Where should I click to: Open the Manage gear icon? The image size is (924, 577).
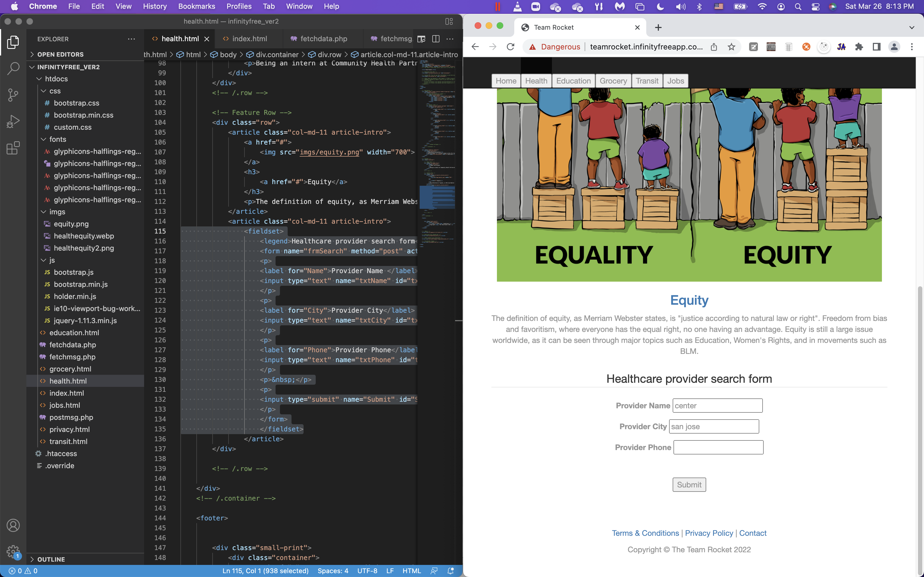click(13, 551)
